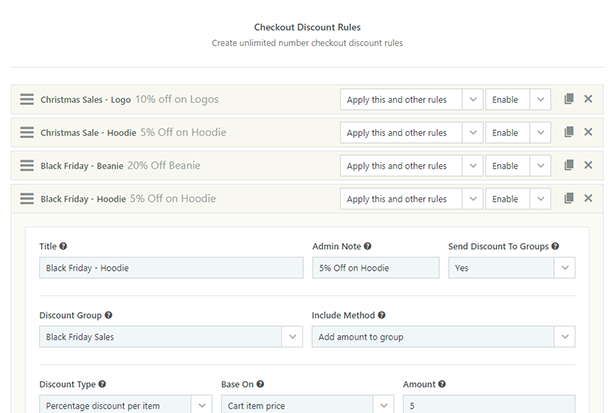Click the Title input field
The width and height of the screenshot is (616, 413).
pos(171,268)
